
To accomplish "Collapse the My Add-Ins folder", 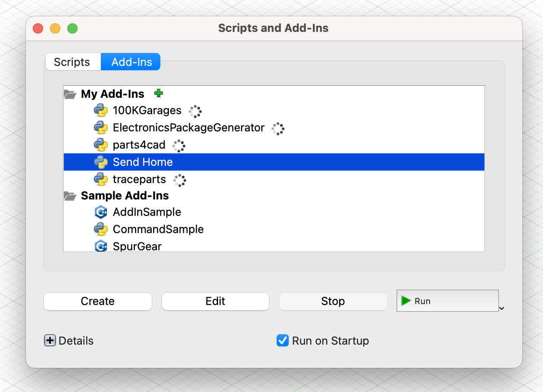I will (x=70, y=94).
